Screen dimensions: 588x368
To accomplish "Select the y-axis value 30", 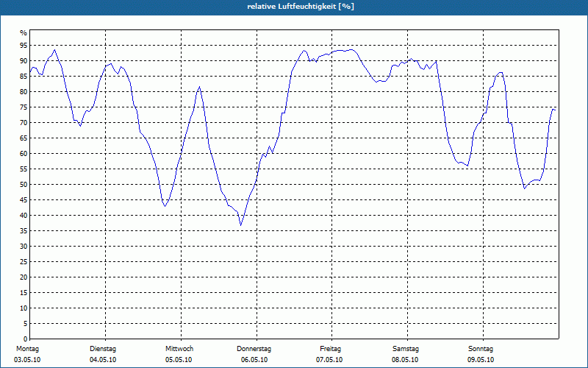I will click(24, 247).
